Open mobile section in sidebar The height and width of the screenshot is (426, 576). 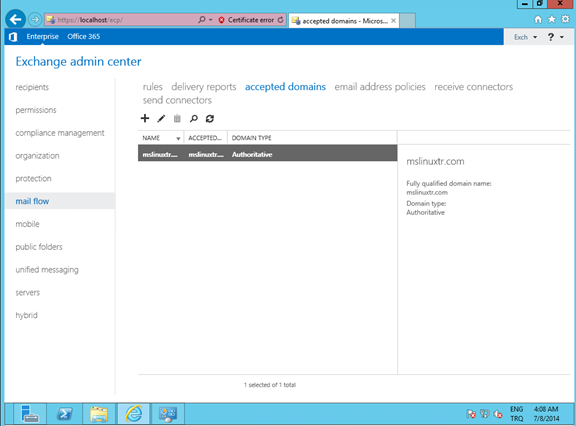pos(27,224)
